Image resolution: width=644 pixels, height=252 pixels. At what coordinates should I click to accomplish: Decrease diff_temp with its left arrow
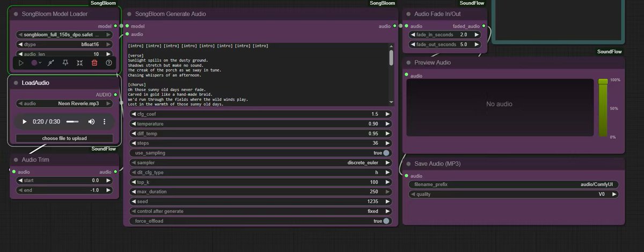[x=134, y=134]
